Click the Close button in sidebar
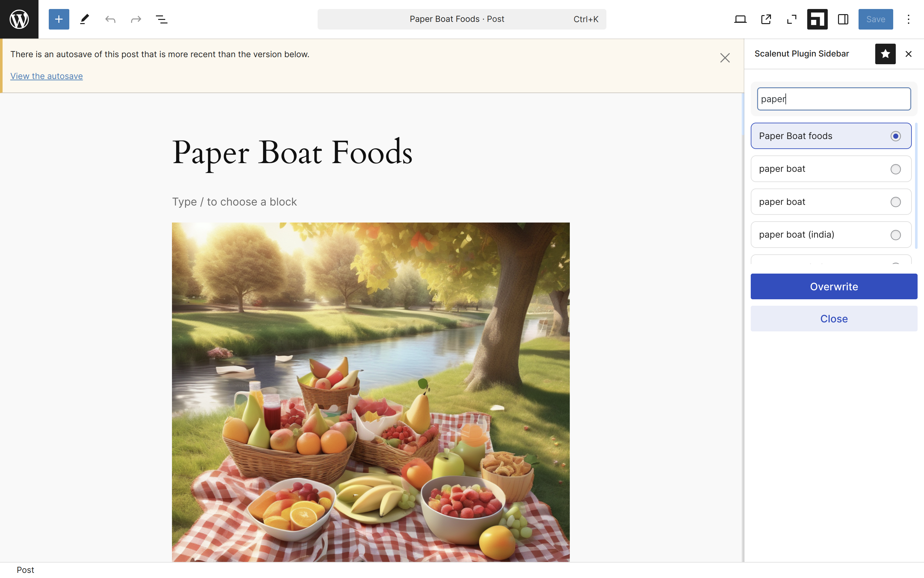Screen dimensions: 924x578 click(834, 319)
